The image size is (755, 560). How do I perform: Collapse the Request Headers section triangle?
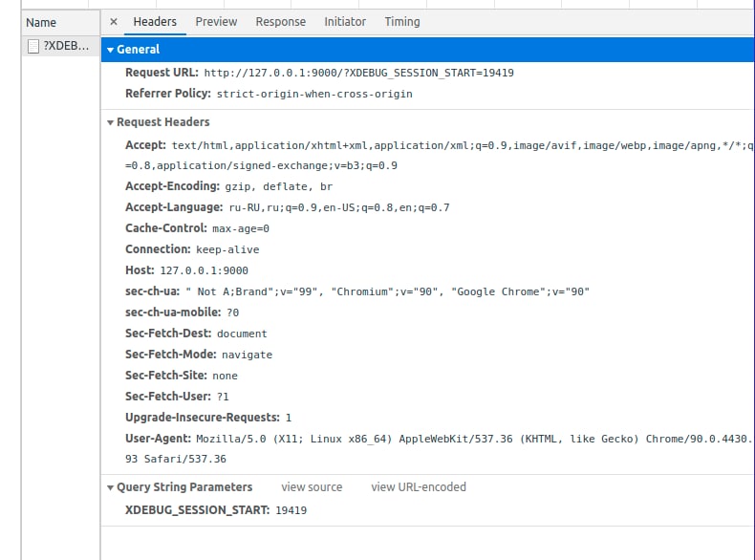(x=110, y=122)
